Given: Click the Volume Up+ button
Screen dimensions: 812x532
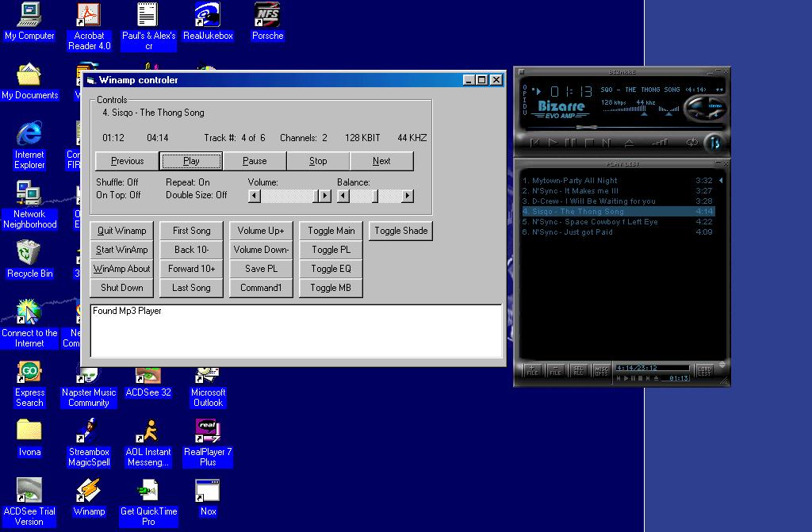Looking at the screenshot, I should 261,231.
